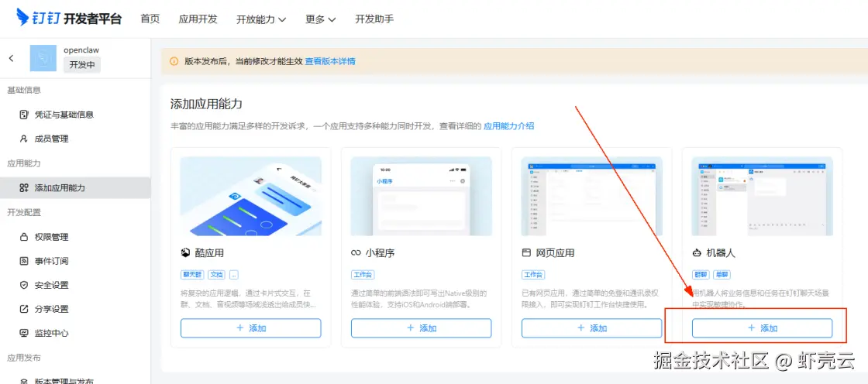Click the 群聊 tag on 机器人

click(x=701, y=275)
